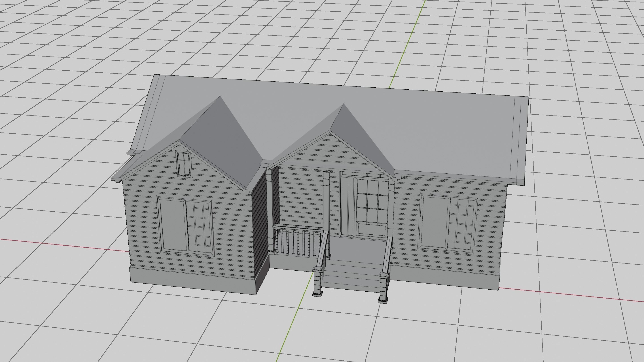
Task: Select the large window on the left wing
Action: pos(185,227)
